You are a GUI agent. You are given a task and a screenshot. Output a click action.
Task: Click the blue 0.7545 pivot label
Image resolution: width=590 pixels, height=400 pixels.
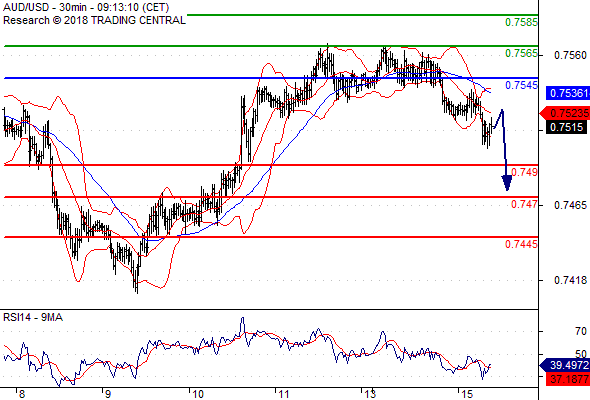(x=521, y=85)
